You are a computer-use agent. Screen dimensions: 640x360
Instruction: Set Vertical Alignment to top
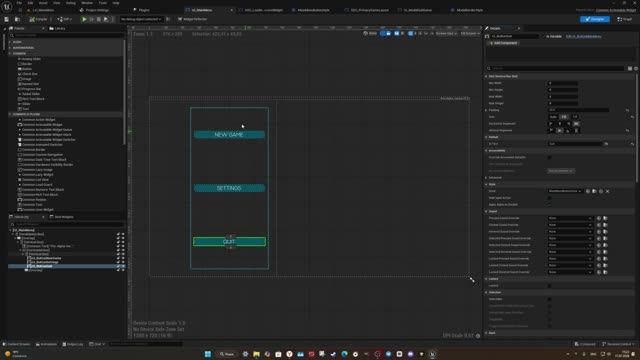pyautogui.click(x=551, y=131)
